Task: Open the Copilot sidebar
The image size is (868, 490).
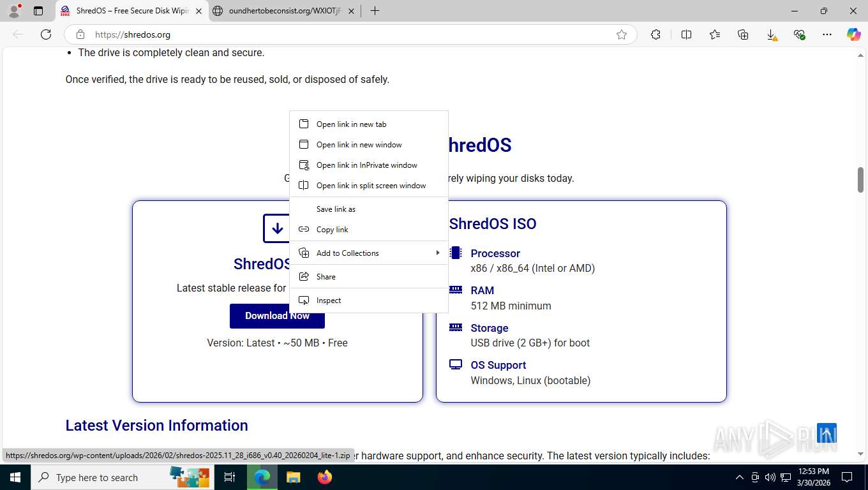Action: (x=853, y=34)
